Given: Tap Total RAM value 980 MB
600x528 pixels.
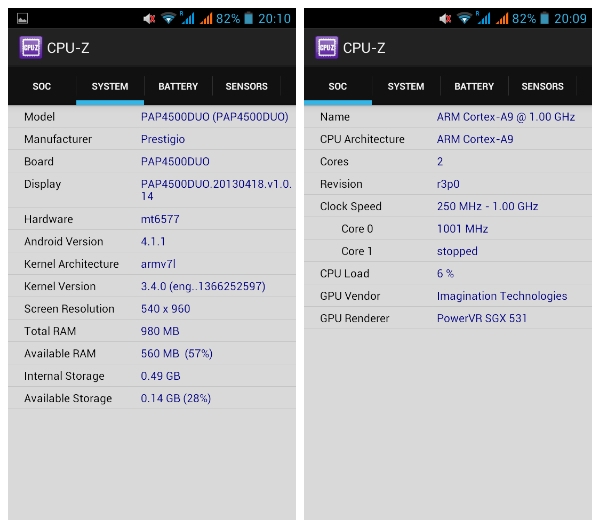Looking at the screenshot, I should click(x=160, y=331).
